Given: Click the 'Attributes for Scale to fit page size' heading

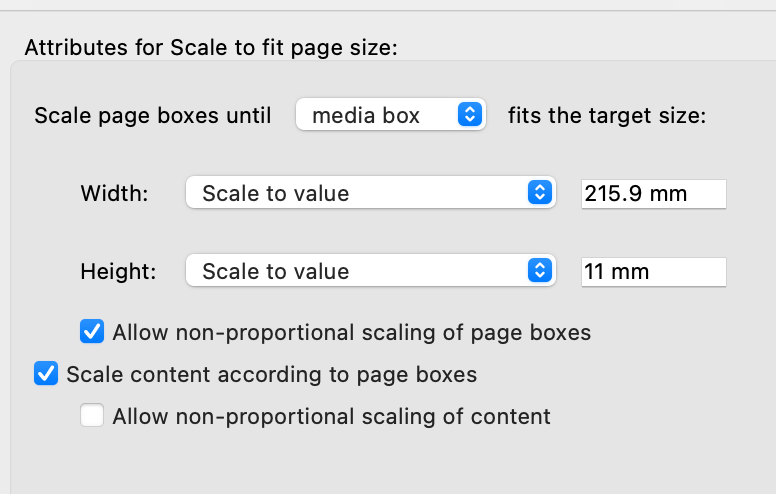Looking at the screenshot, I should pyautogui.click(x=210, y=47).
